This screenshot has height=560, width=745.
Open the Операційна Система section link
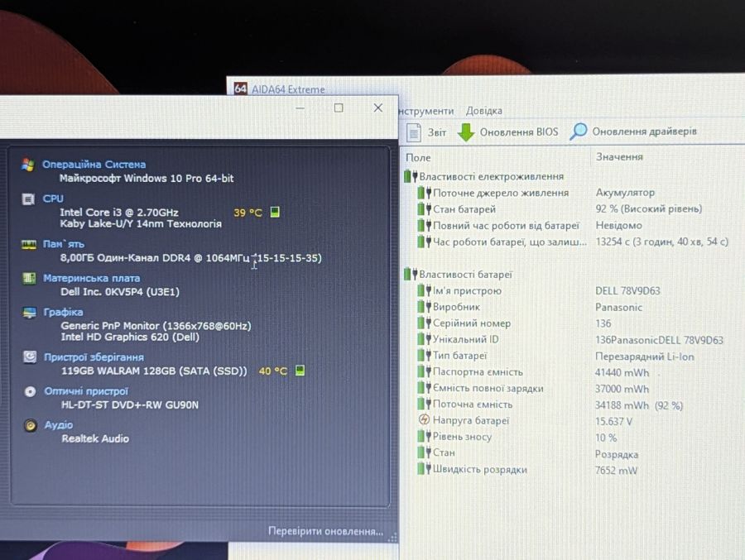[94, 165]
